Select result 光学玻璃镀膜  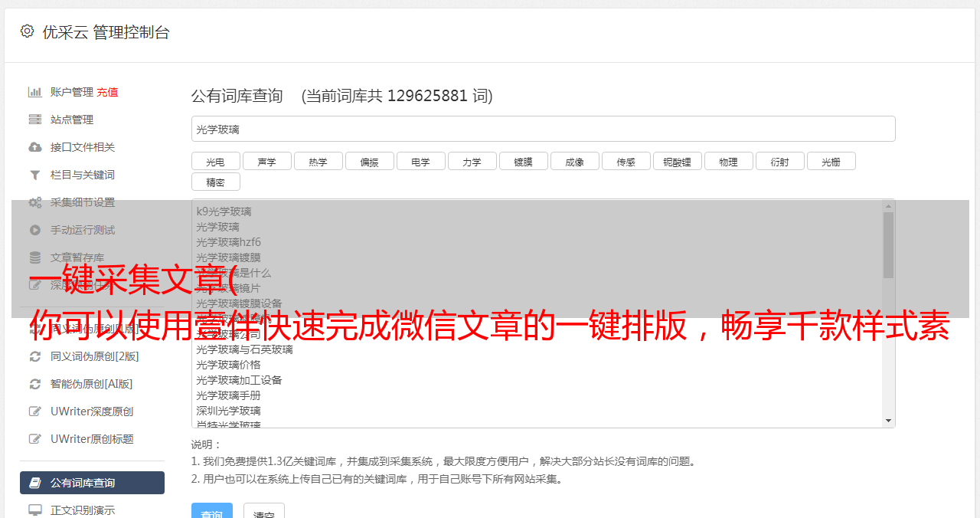click(x=228, y=257)
